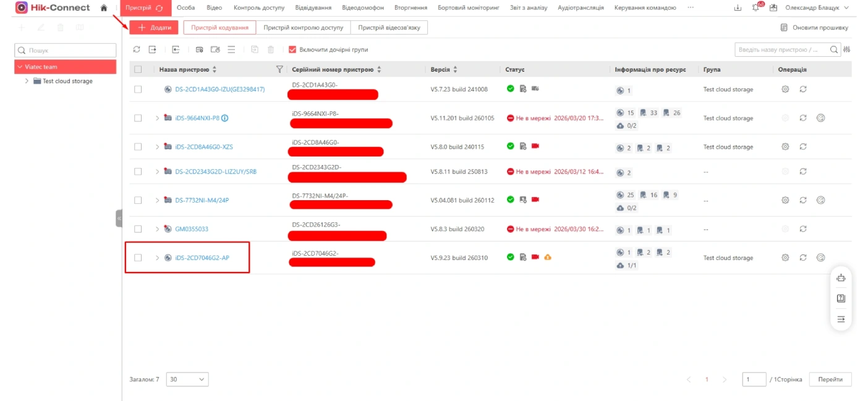Open the DS-2CD1A43G0-IZU(GE3298417) device link
The width and height of the screenshot is (868, 401).
[219, 89]
